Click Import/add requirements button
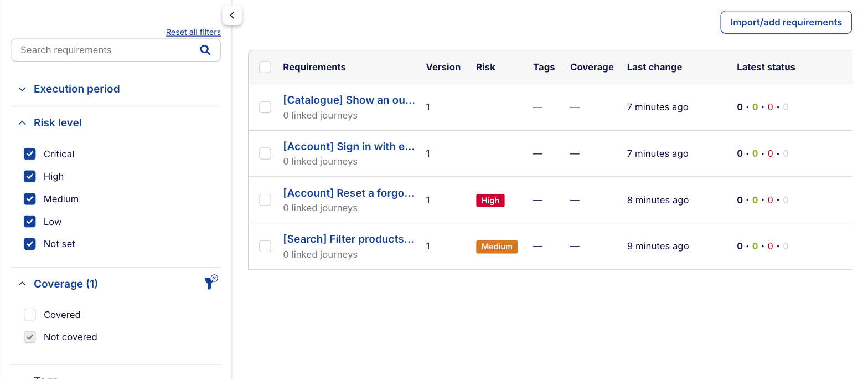Image resolution: width=868 pixels, height=379 pixels. click(786, 22)
